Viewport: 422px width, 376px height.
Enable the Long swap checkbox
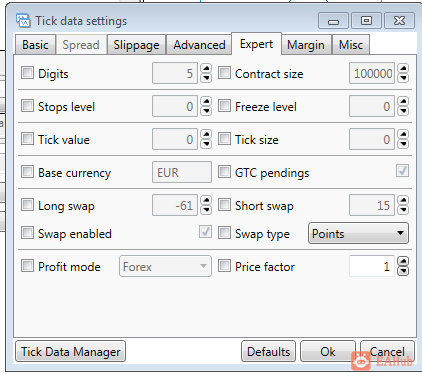click(27, 205)
